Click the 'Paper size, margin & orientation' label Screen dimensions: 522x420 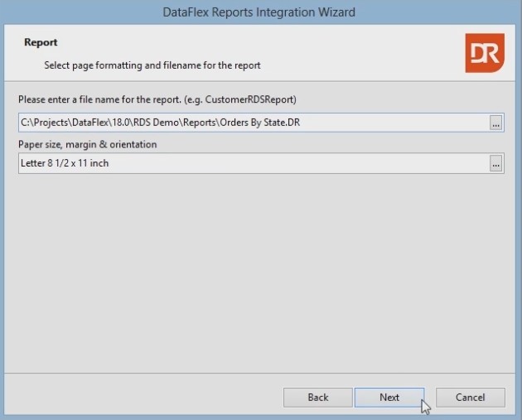click(x=88, y=144)
